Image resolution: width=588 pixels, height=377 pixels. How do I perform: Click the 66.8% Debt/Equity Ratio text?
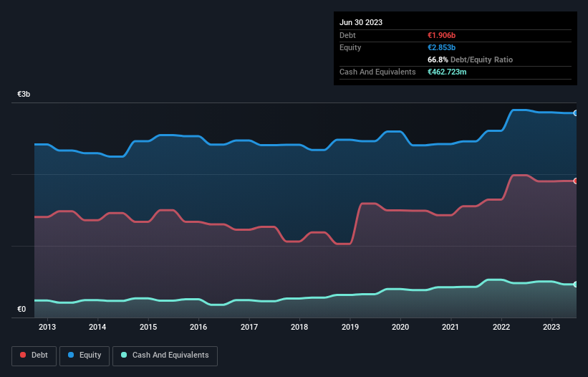click(470, 59)
